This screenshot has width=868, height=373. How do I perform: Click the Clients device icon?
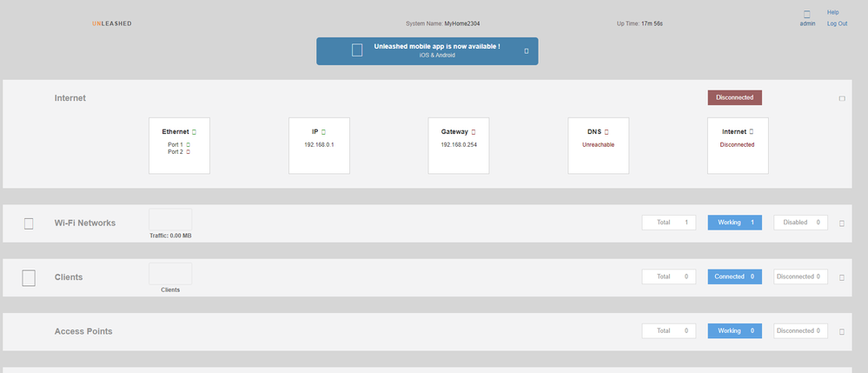tap(29, 277)
